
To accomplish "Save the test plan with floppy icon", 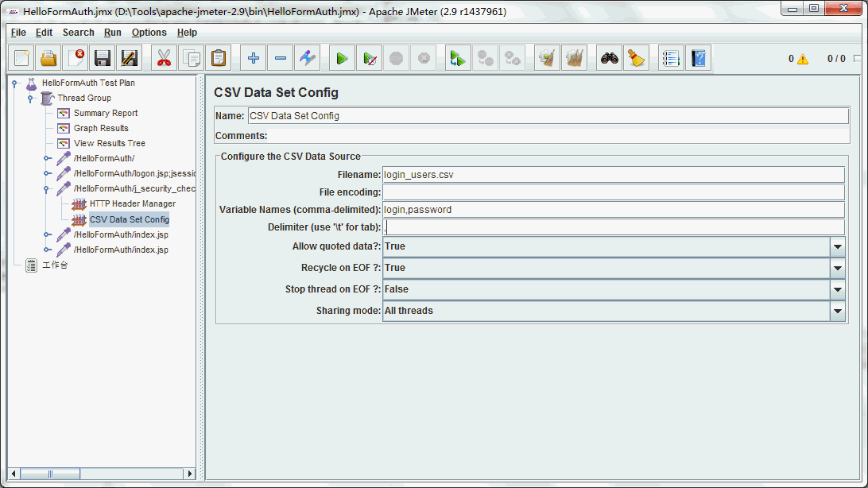I will 103,58.
